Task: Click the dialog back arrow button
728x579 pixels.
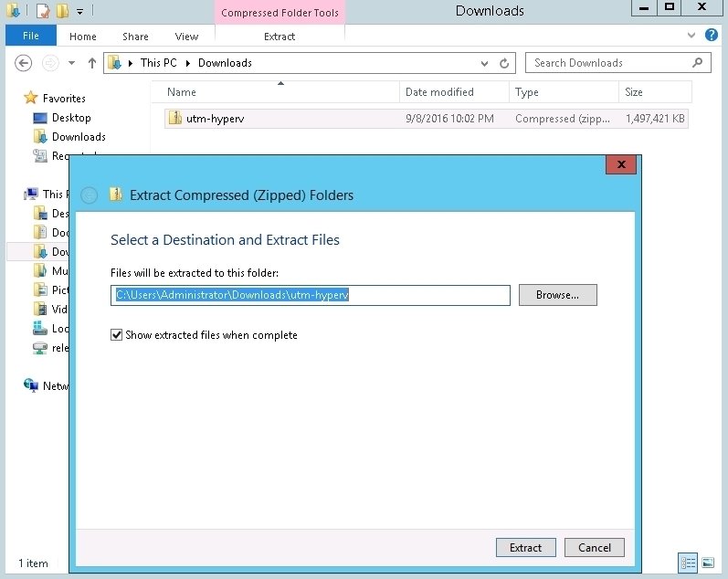Action: point(90,195)
